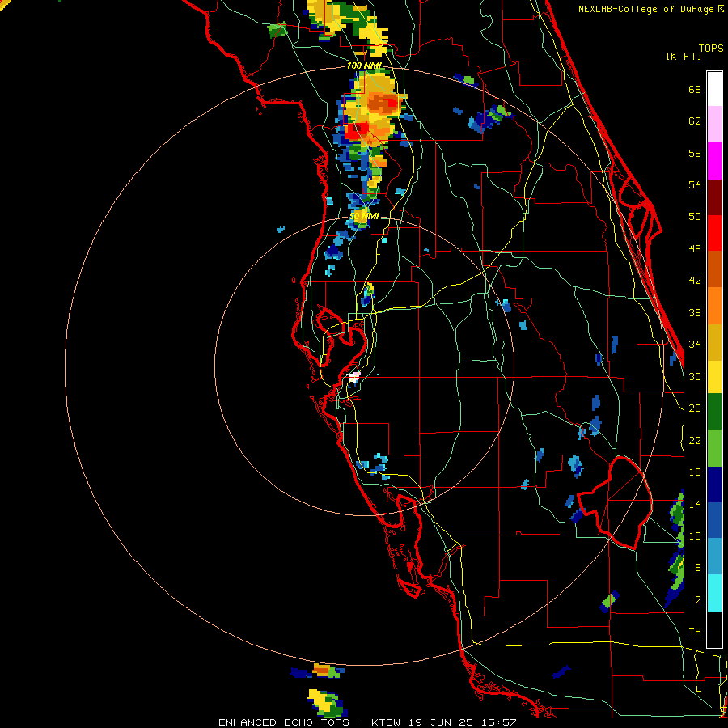Click the 30 legend value
The image size is (728, 728).
click(695, 377)
